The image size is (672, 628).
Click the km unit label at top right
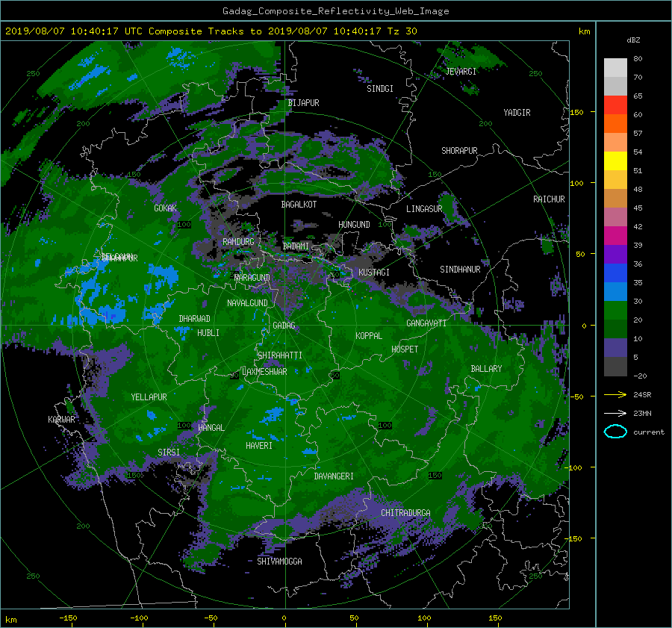584,31
